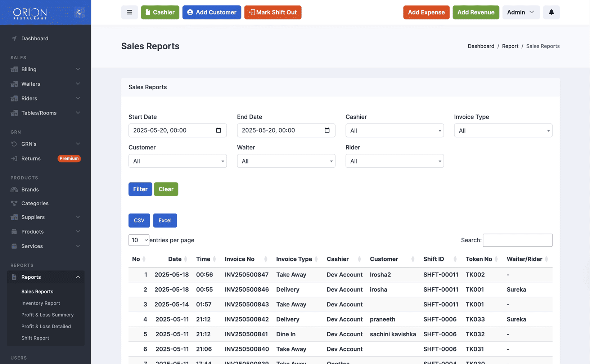Click Report breadcrumb link
The width and height of the screenshot is (590, 364).
click(510, 46)
